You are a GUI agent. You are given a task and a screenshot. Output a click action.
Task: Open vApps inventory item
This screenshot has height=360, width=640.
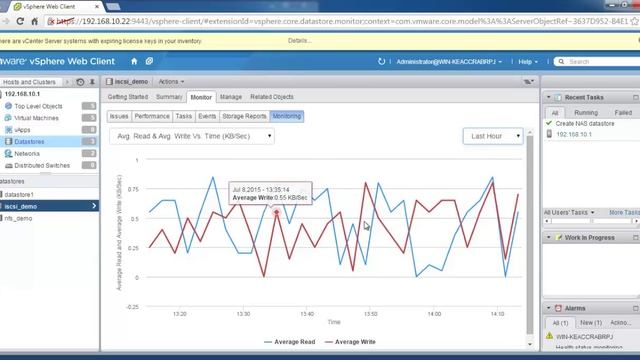coord(22,130)
